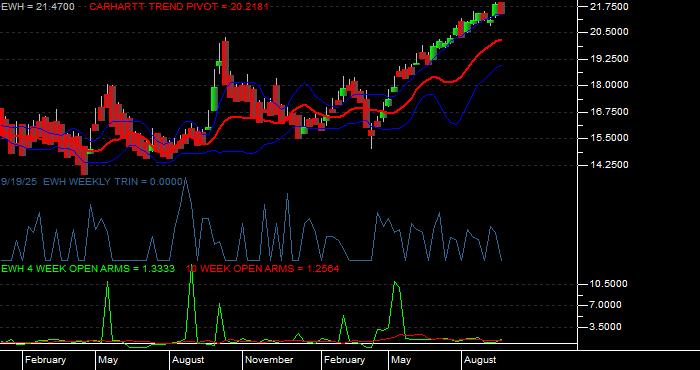The image size is (700, 370).
Task: Click the first February date marker
Action: (x=45, y=360)
